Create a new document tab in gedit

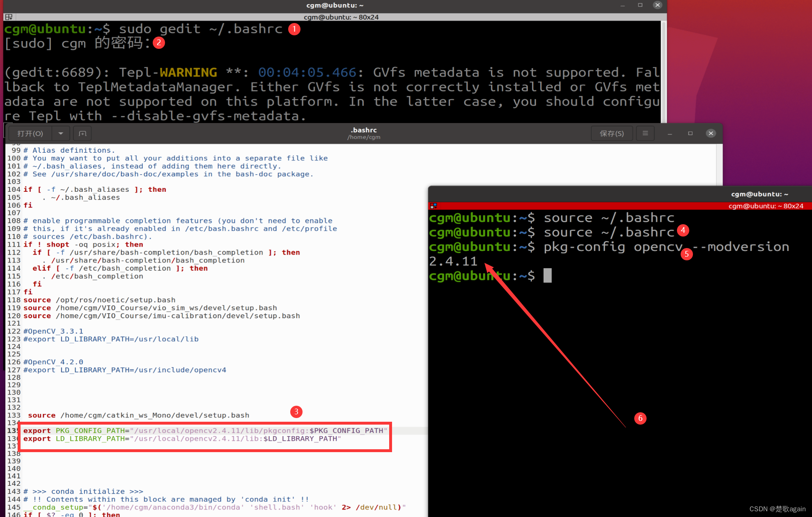[x=83, y=133]
